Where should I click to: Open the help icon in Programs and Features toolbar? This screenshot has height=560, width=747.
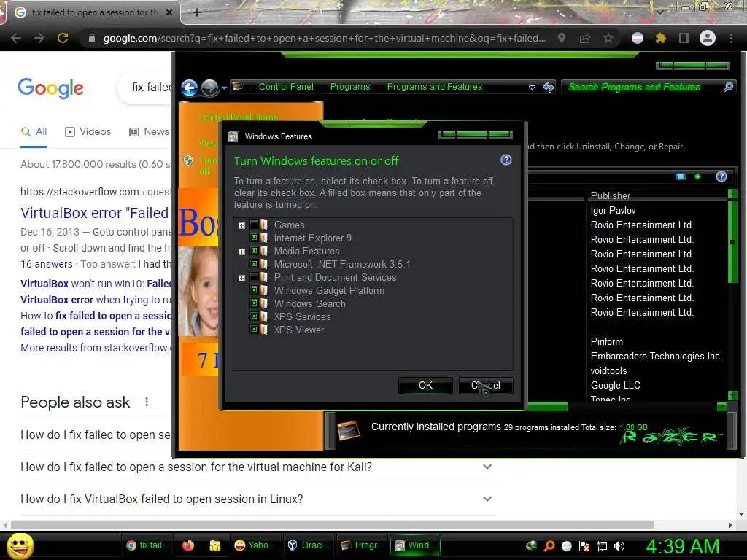721,176
